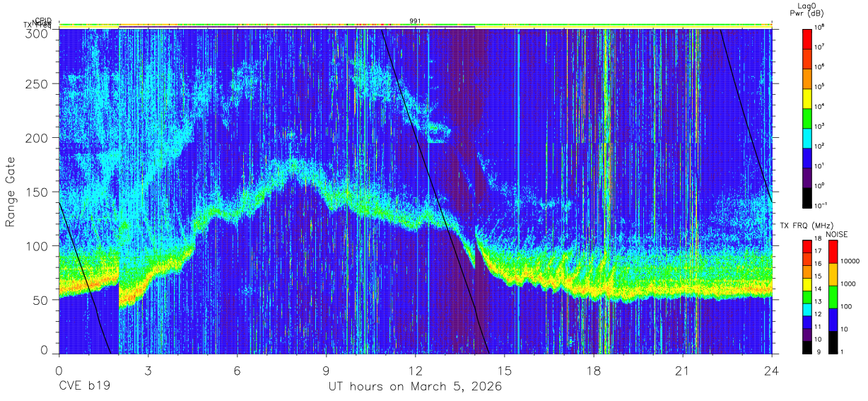Image resolution: width=868 pixels, height=401 pixels.
Task: Click the x-axis tick label '12'
Action: 416,370
